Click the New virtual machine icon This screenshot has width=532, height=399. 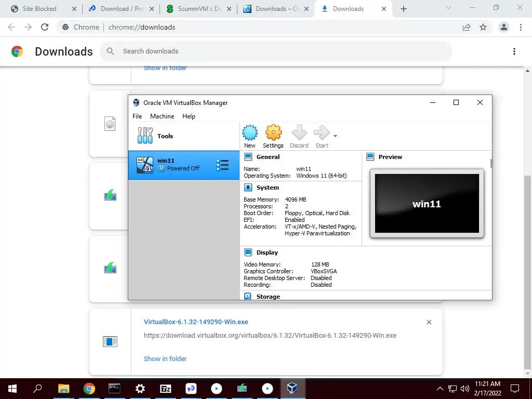point(250,132)
